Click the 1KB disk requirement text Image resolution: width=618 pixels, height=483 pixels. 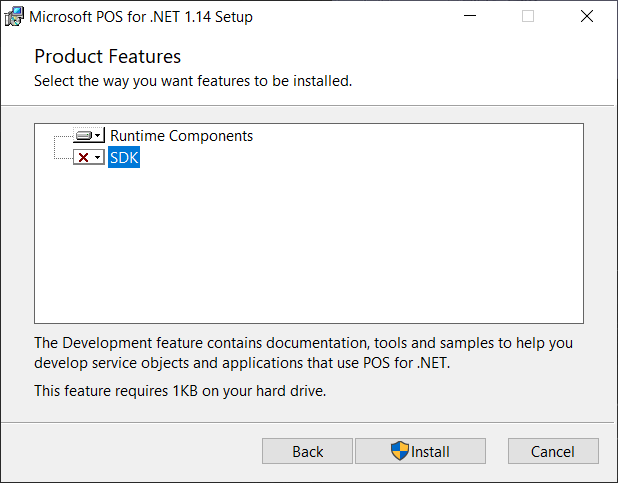[180, 390]
